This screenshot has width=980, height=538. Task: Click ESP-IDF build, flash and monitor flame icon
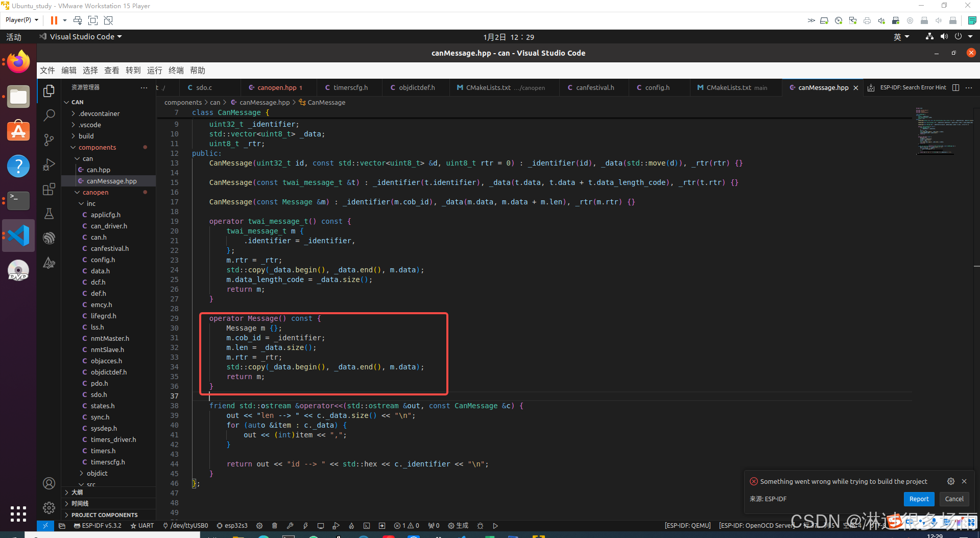pyautogui.click(x=351, y=526)
